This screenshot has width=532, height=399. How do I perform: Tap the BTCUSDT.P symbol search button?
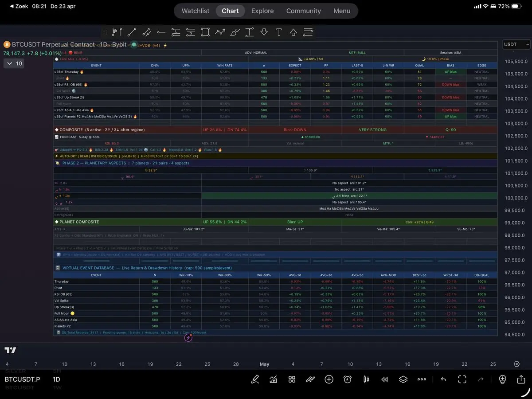22,379
